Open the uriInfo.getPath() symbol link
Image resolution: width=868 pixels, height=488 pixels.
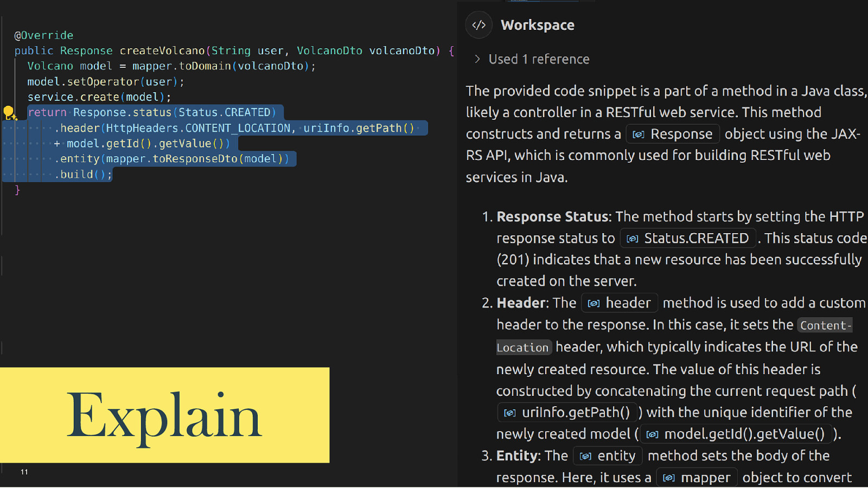(567, 413)
